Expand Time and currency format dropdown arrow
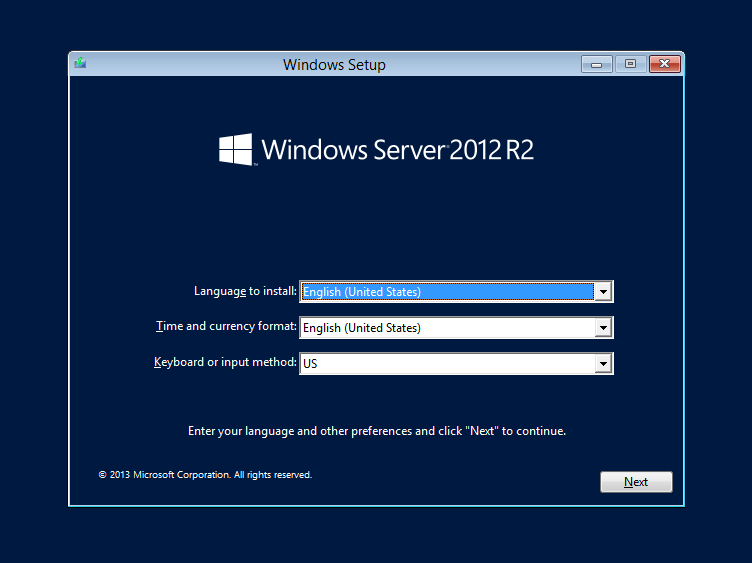This screenshot has width=752, height=563. click(x=602, y=328)
